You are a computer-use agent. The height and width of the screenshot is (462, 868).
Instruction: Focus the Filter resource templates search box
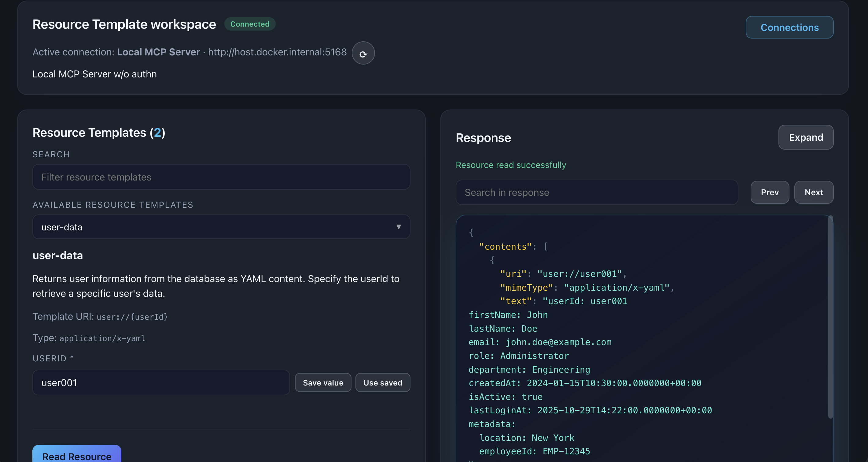coord(221,177)
